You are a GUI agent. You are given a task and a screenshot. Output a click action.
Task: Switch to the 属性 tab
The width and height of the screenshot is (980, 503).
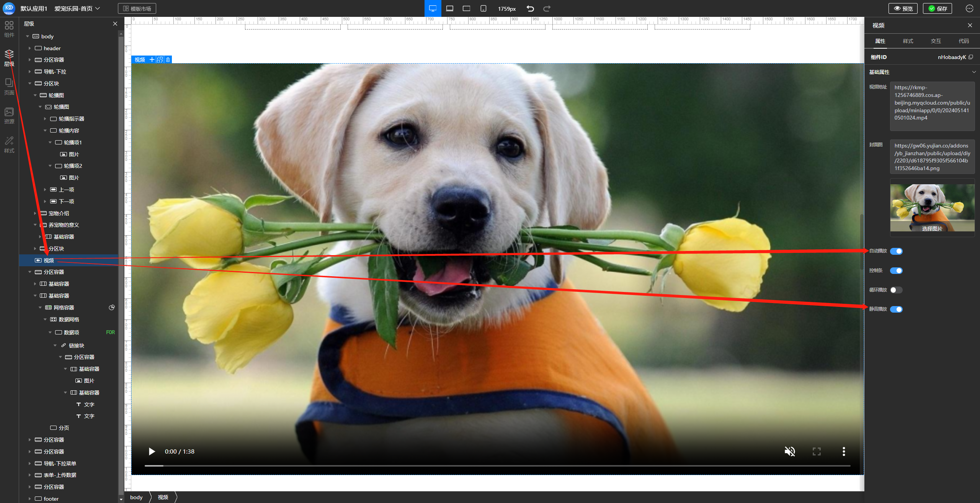click(x=880, y=41)
